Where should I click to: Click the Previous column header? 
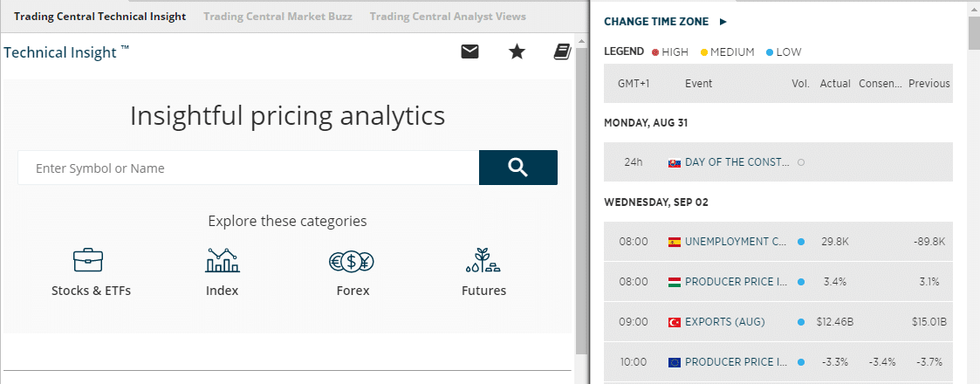(929, 84)
